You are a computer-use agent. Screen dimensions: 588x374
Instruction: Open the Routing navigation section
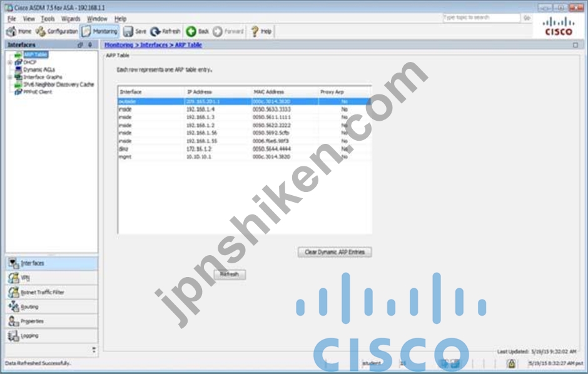pyautogui.click(x=52, y=306)
